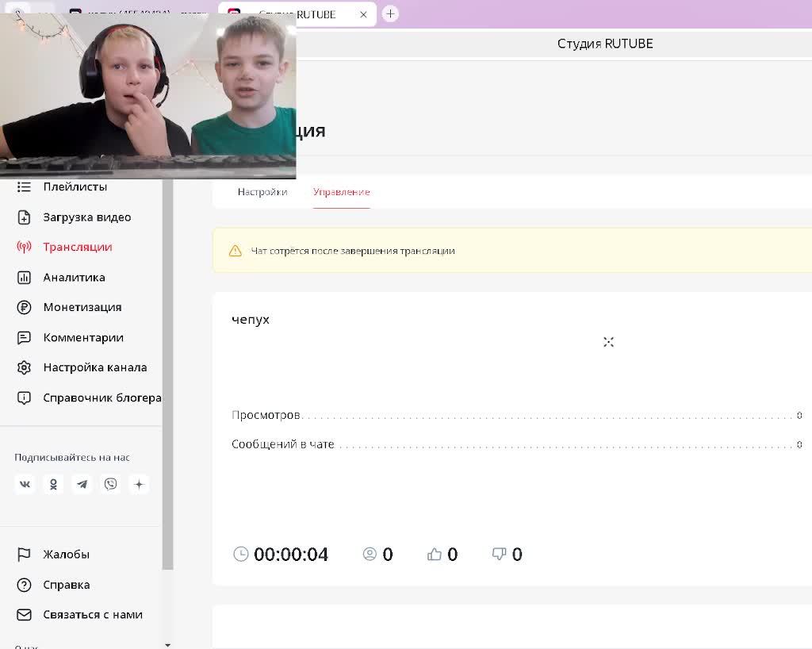Click the Настройка канала gear icon

24,368
